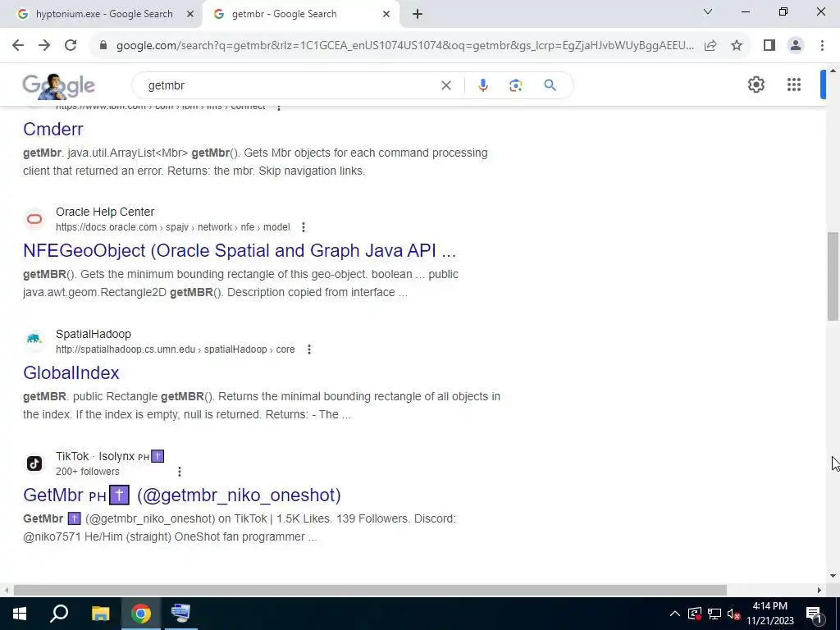Click the Oracle Help Center favicon
Viewport: 840px width, 630px height.
pyautogui.click(x=34, y=219)
